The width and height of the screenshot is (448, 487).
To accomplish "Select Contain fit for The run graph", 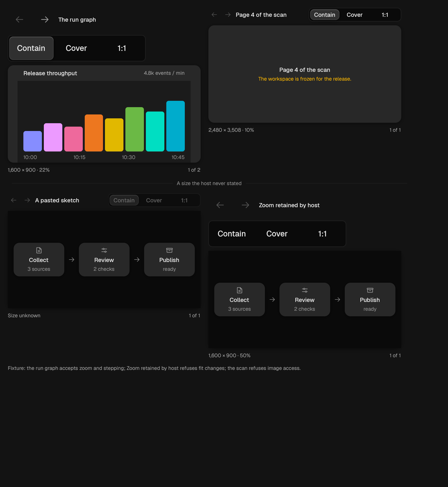I will coord(31,48).
